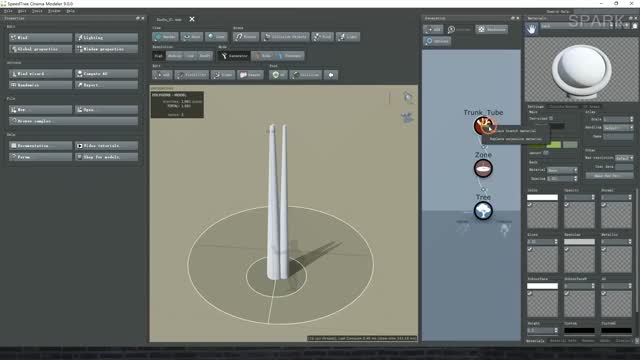Choose Replace extension material entry
Image resolution: width=640 pixels, height=360 pixels.
point(516,139)
